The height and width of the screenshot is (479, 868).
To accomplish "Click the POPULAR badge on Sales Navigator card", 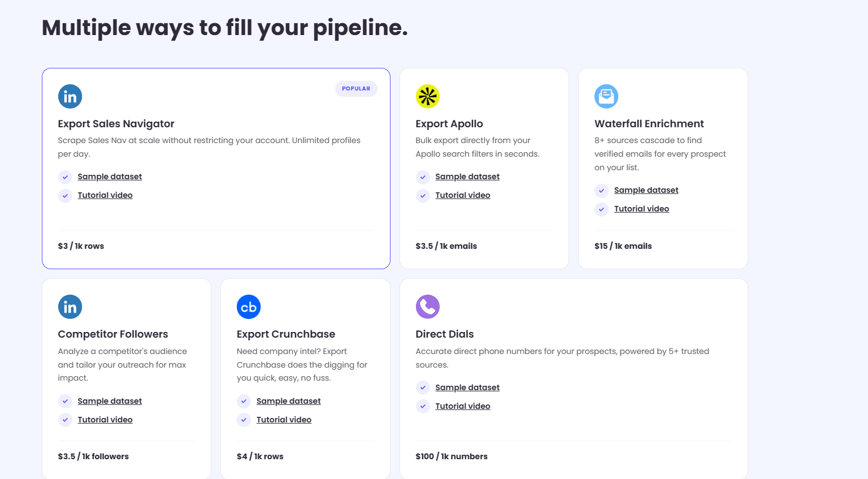I will coord(356,89).
